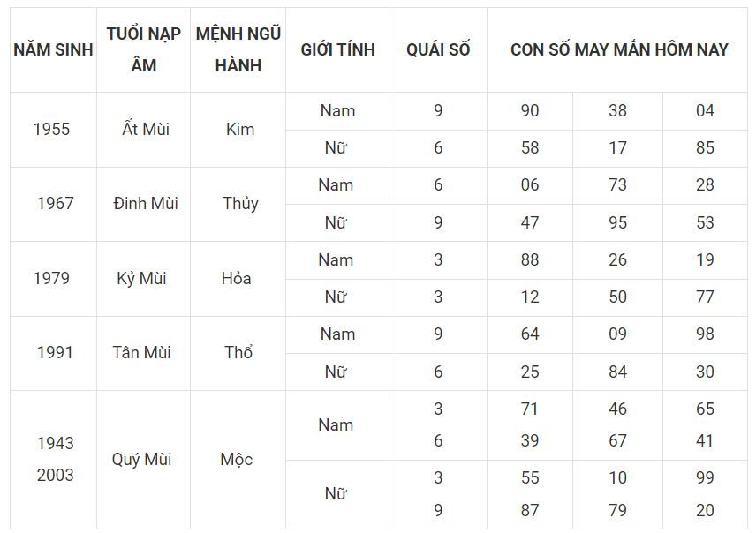Click the Thổ element cell

pos(238,353)
